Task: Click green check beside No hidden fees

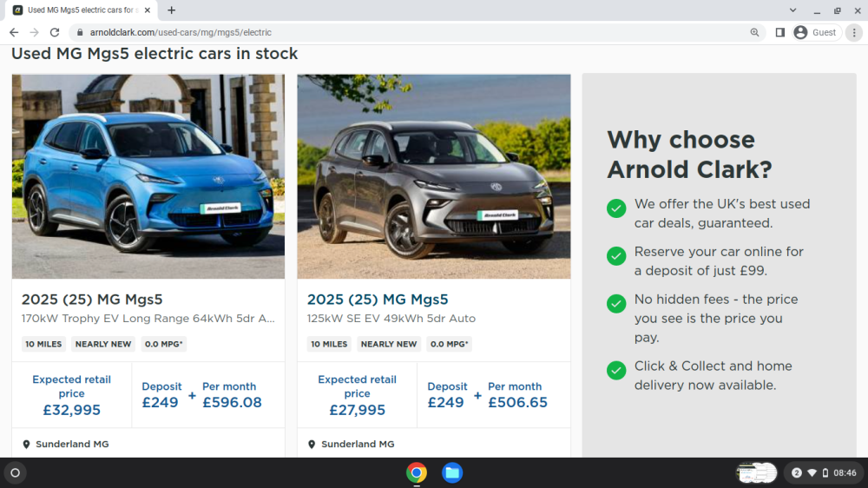Action: pyautogui.click(x=616, y=304)
